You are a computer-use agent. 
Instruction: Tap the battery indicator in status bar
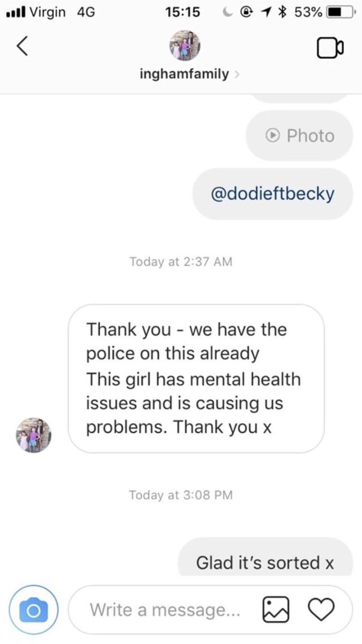click(x=341, y=11)
